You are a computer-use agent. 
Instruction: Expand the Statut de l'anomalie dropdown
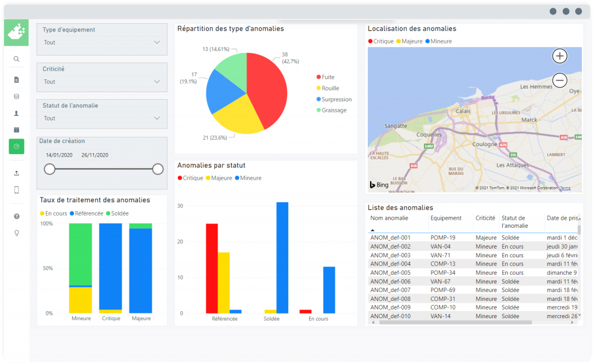102,118
